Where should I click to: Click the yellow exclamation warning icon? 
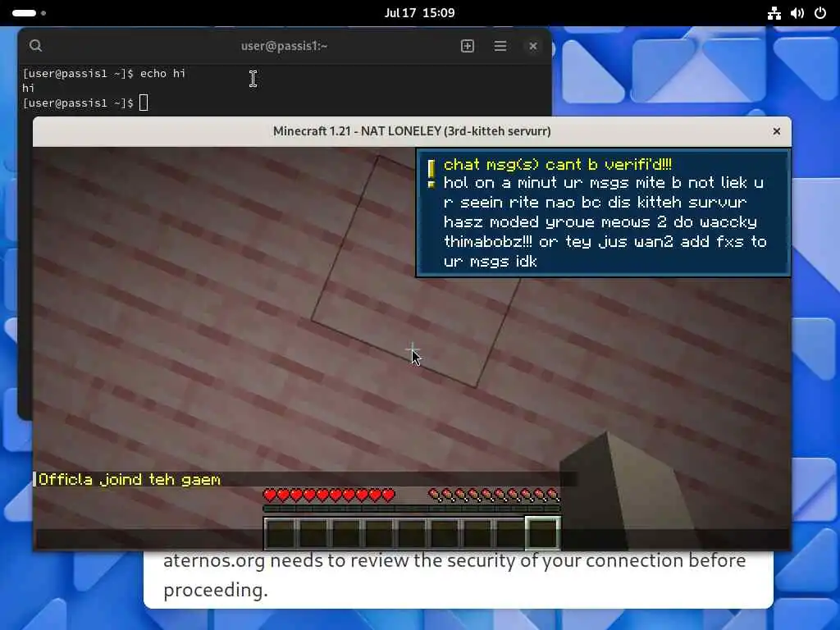(431, 174)
